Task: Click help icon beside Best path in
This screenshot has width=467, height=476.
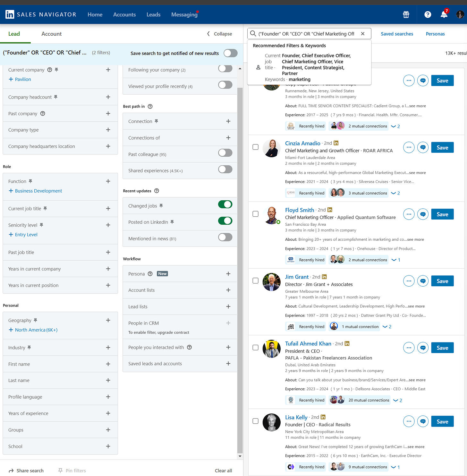Action: click(x=150, y=106)
